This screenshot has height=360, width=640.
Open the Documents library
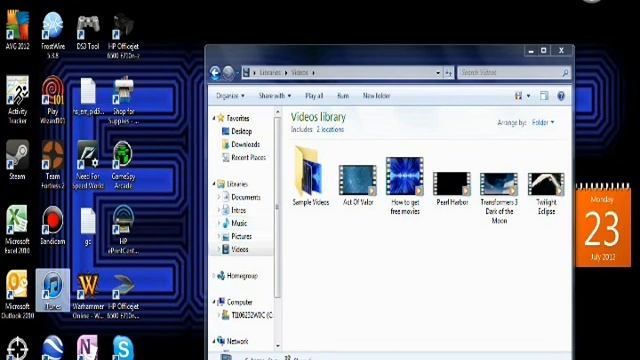(x=241, y=197)
